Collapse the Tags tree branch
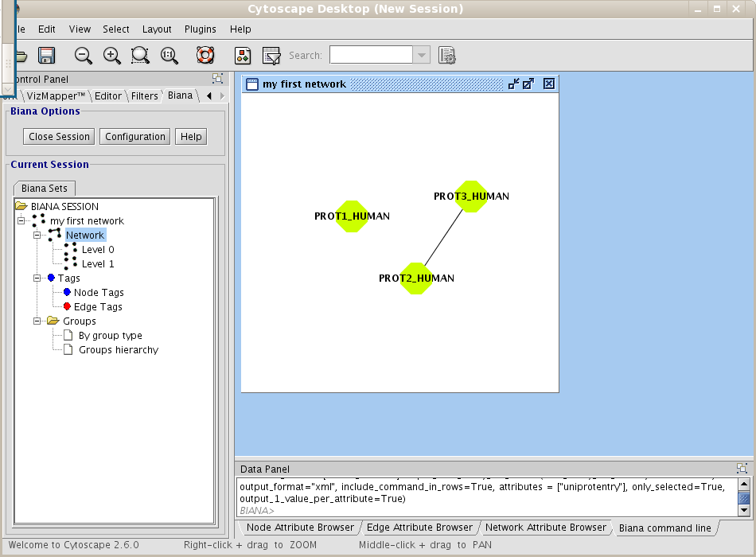Viewport: 756px width, 557px height. click(37, 278)
